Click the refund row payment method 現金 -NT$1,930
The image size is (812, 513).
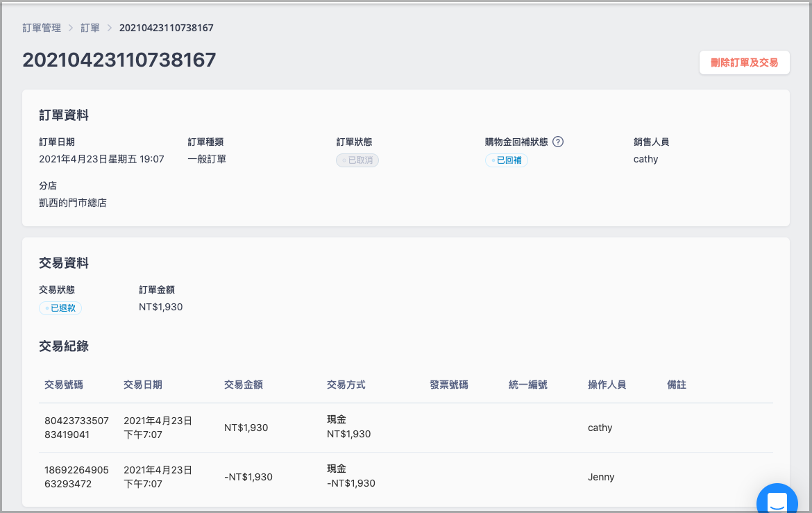coord(351,476)
